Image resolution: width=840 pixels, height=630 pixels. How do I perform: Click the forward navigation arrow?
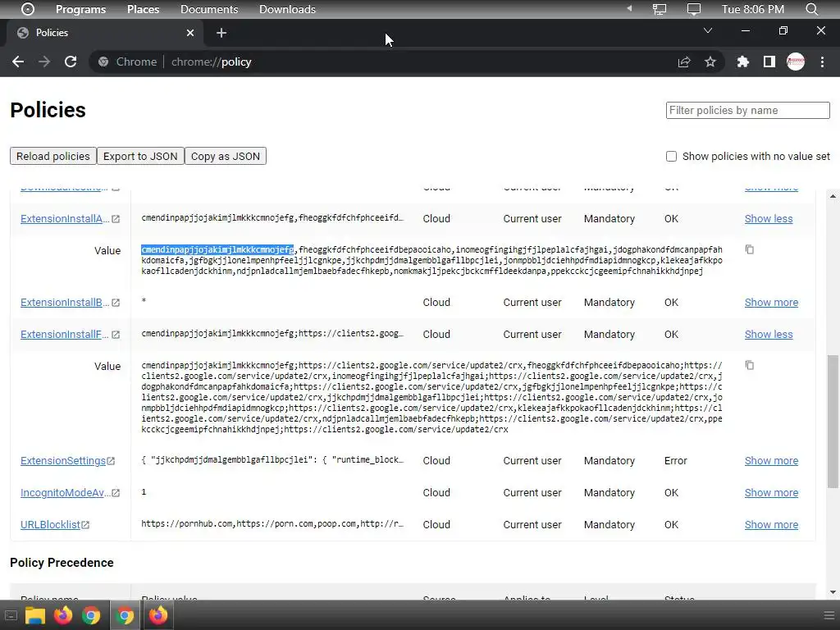pyautogui.click(x=44, y=62)
